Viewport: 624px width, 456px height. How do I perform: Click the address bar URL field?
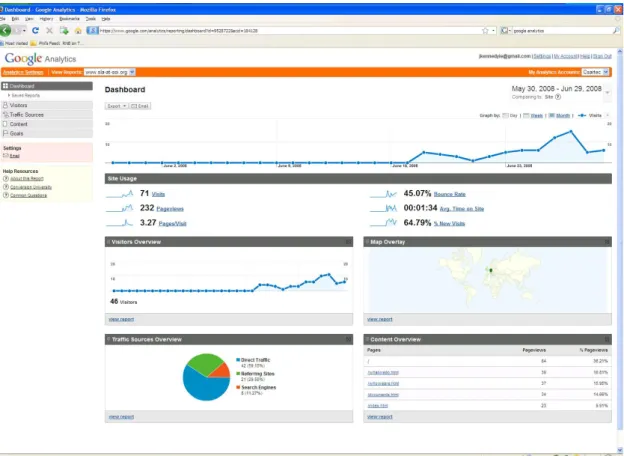click(x=290, y=31)
